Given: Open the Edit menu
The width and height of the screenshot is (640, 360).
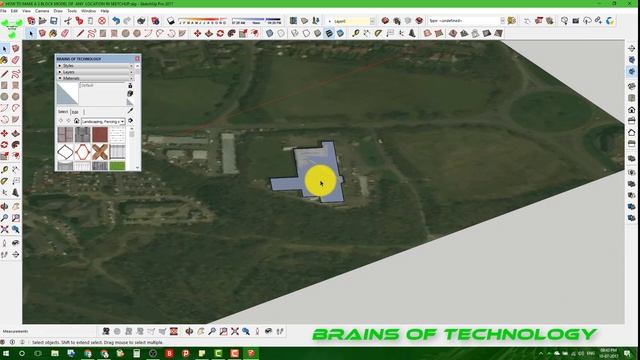Looking at the screenshot, I should [14, 11].
